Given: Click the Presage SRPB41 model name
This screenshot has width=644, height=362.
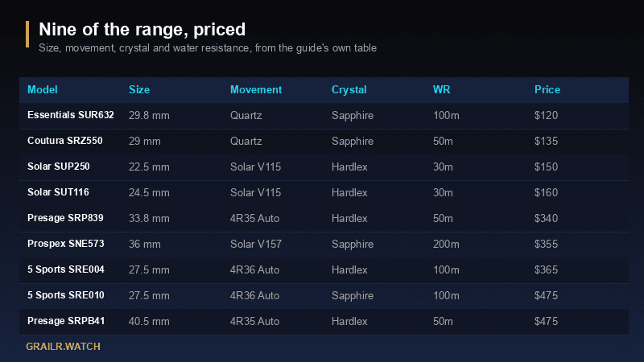Looking at the screenshot, I should 66,321.
